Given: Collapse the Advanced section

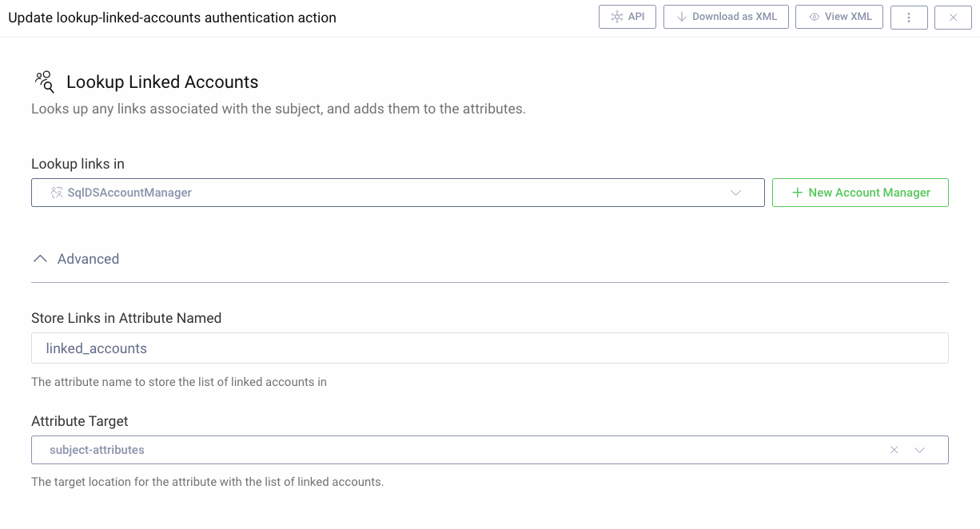Looking at the screenshot, I should 41,258.
